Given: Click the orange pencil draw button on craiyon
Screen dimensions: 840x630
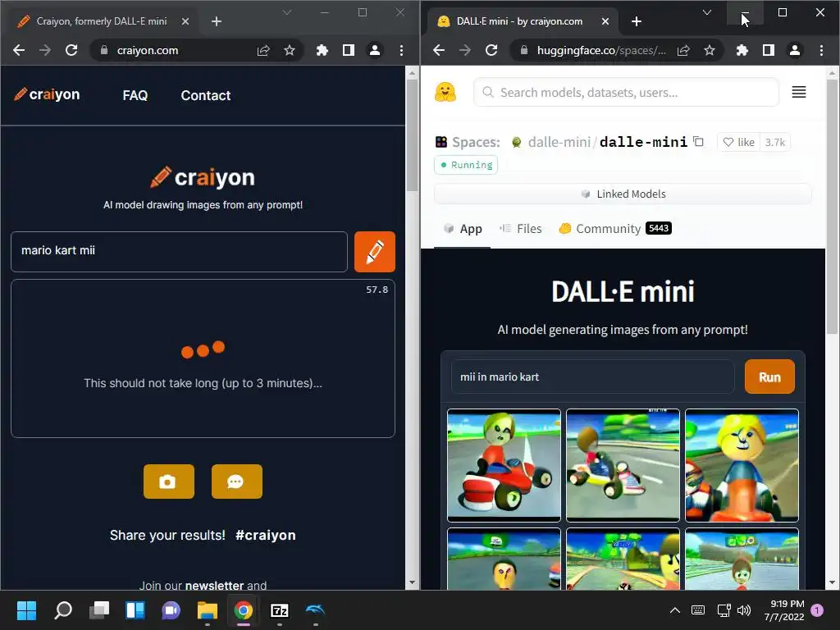Looking at the screenshot, I should [x=374, y=252].
